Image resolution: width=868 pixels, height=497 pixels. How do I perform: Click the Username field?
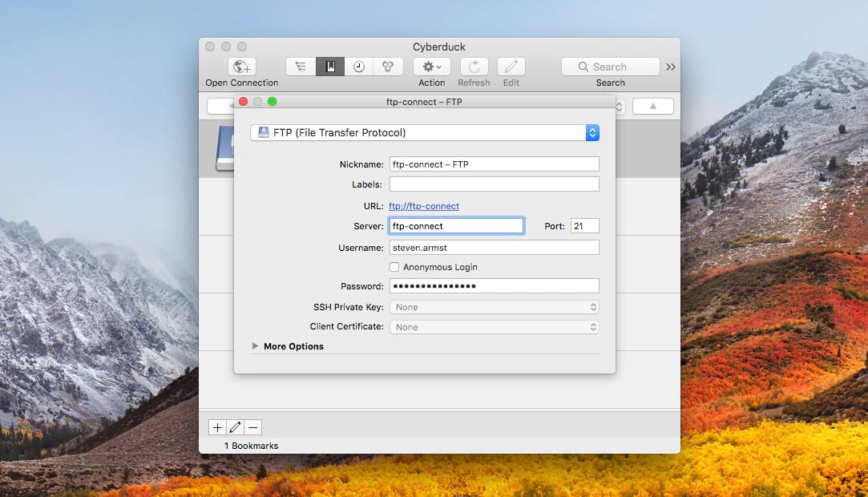pos(495,248)
